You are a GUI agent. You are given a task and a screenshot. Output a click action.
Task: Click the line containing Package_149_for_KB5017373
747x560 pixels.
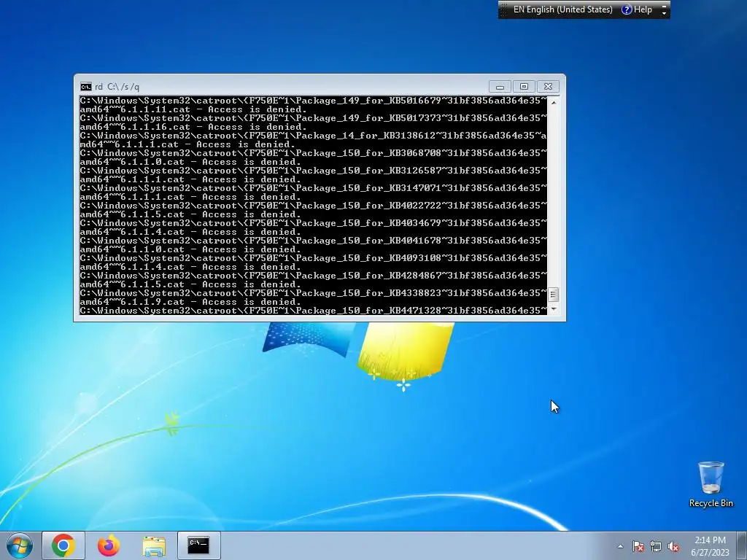314,118
